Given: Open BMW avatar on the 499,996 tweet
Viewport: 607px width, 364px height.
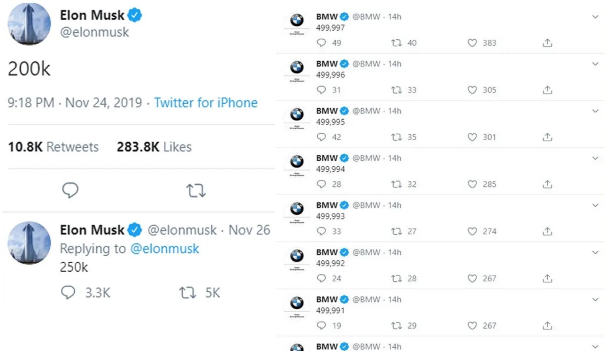Looking at the screenshot, I should [x=297, y=67].
